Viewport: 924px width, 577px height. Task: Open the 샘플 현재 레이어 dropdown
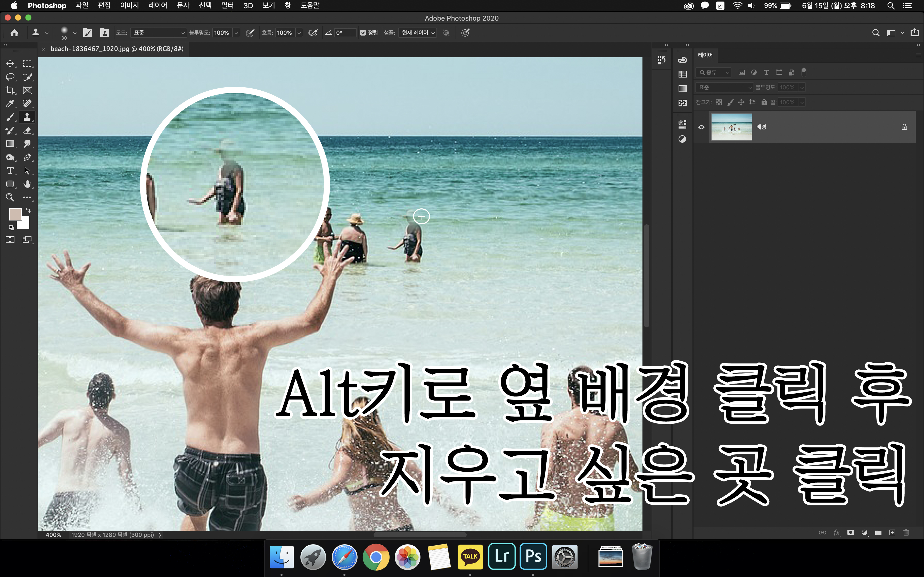[x=418, y=33]
